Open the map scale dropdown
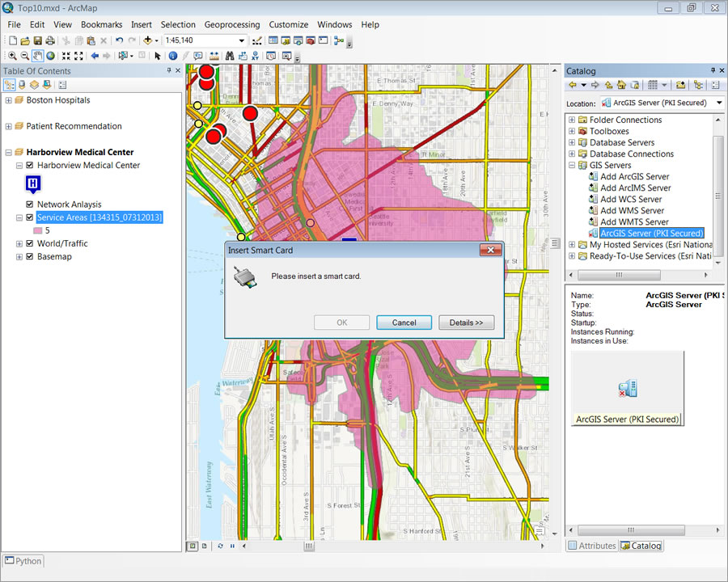This screenshot has width=728, height=582. (x=241, y=39)
